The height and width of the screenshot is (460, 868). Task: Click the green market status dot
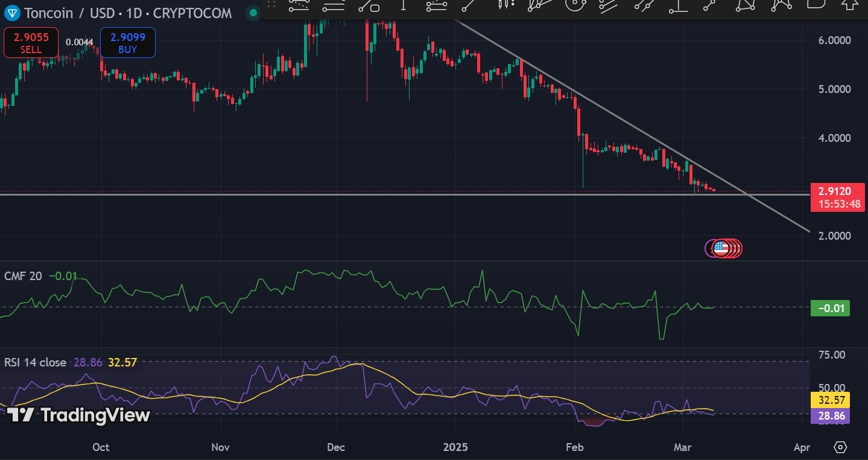tap(253, 13)
